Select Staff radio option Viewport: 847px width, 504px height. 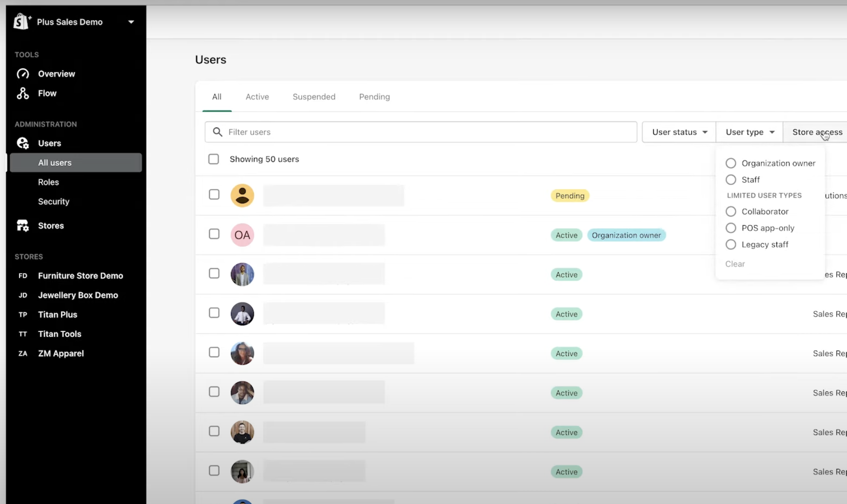point(731,180)
